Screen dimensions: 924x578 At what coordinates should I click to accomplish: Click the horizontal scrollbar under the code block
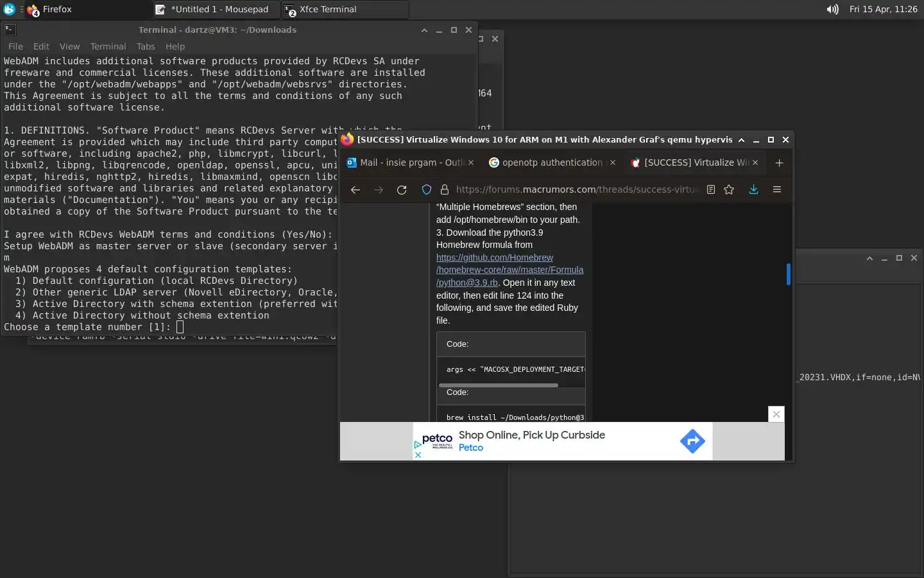click(x=498, y=385)
